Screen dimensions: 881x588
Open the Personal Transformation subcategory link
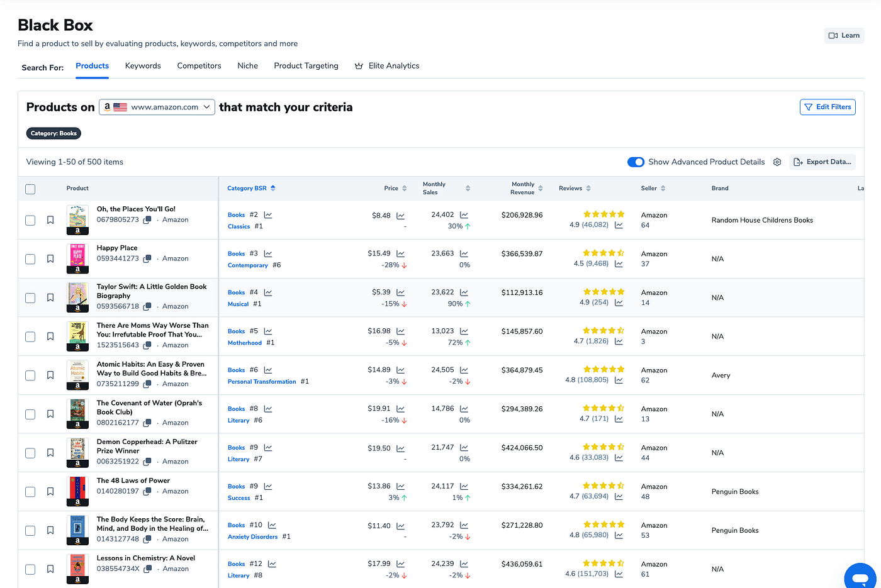coord(262,382)
